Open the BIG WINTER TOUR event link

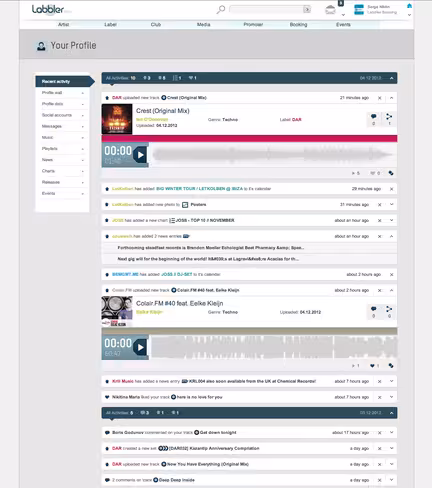199,189
